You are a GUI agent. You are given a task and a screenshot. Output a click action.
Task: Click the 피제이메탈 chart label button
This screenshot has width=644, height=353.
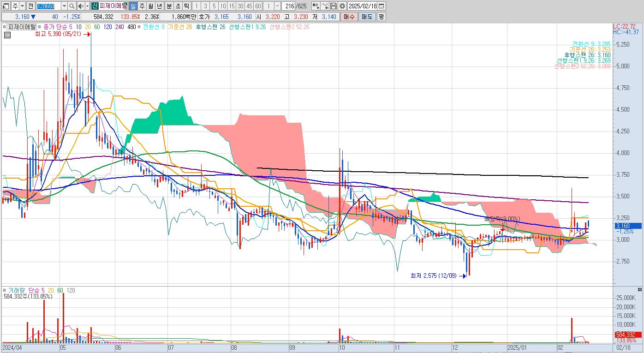pyautogui.click(x=22, y=27)
